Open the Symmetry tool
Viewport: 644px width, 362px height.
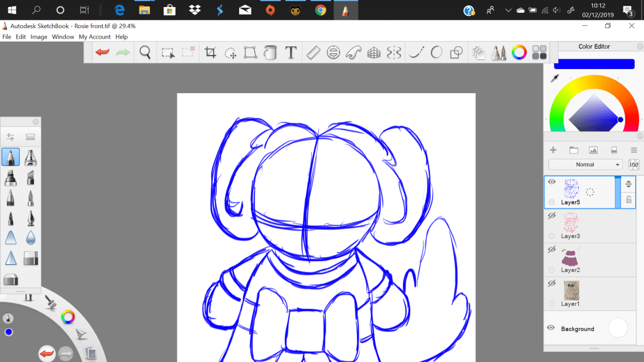coord(394,53)
